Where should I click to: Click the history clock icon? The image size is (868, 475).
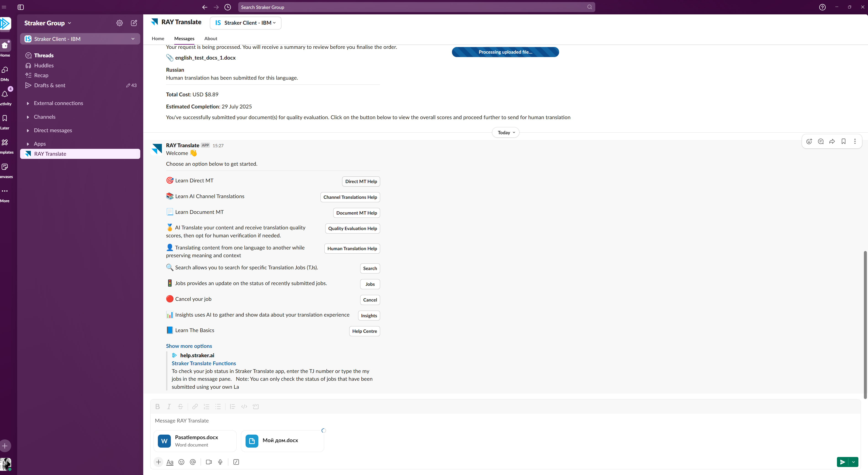(x=228, y=7)
